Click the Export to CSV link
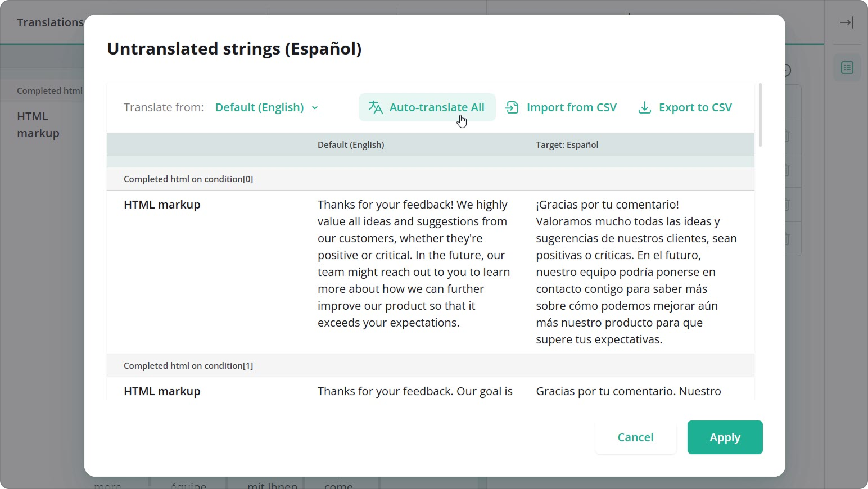Viewport: 868px width, 489px height. 695,107
